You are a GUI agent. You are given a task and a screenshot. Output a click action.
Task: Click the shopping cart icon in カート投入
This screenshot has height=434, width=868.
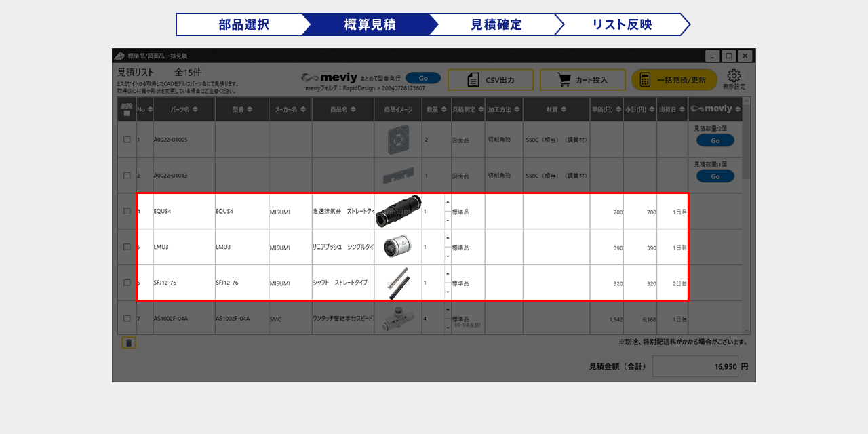pos(564,80)
